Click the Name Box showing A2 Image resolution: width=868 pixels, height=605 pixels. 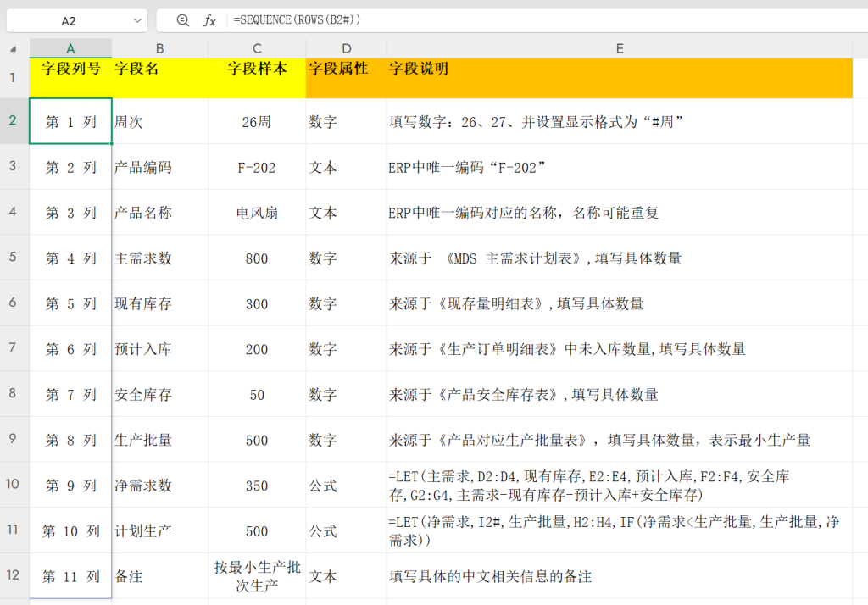coord(77,20)
